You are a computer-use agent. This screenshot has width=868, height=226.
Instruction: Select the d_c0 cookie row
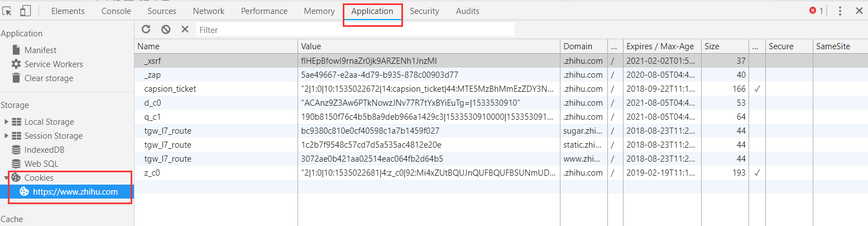pos(501,102)
